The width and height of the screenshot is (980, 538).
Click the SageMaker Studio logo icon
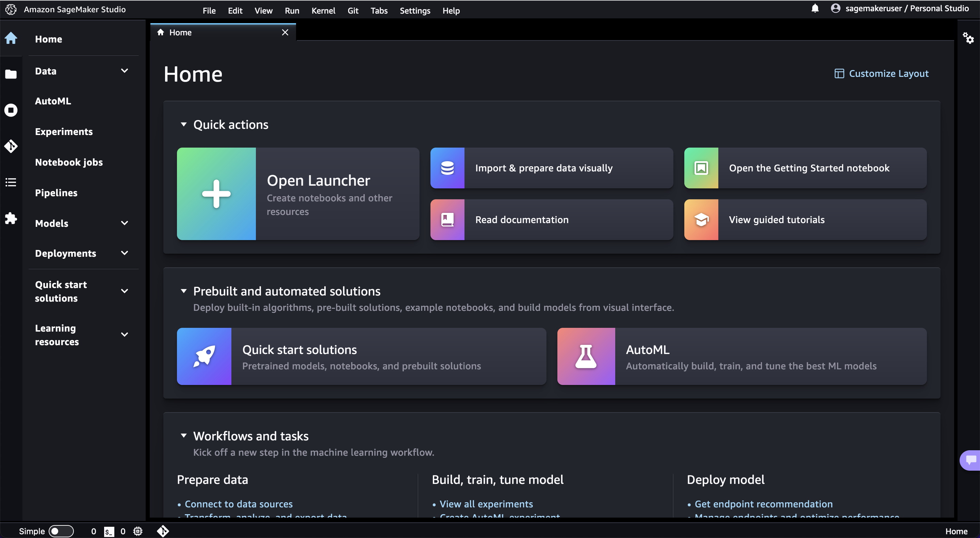[x=11, y=9]
